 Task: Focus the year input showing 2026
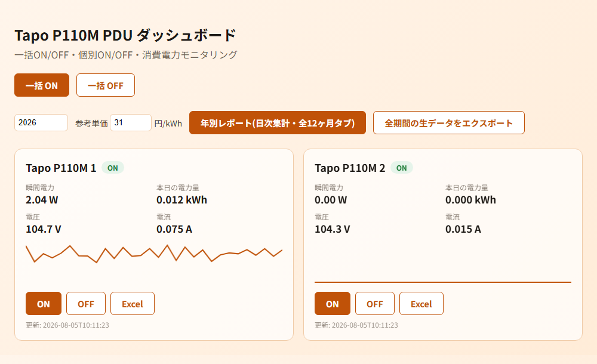[x=41, y=122]
